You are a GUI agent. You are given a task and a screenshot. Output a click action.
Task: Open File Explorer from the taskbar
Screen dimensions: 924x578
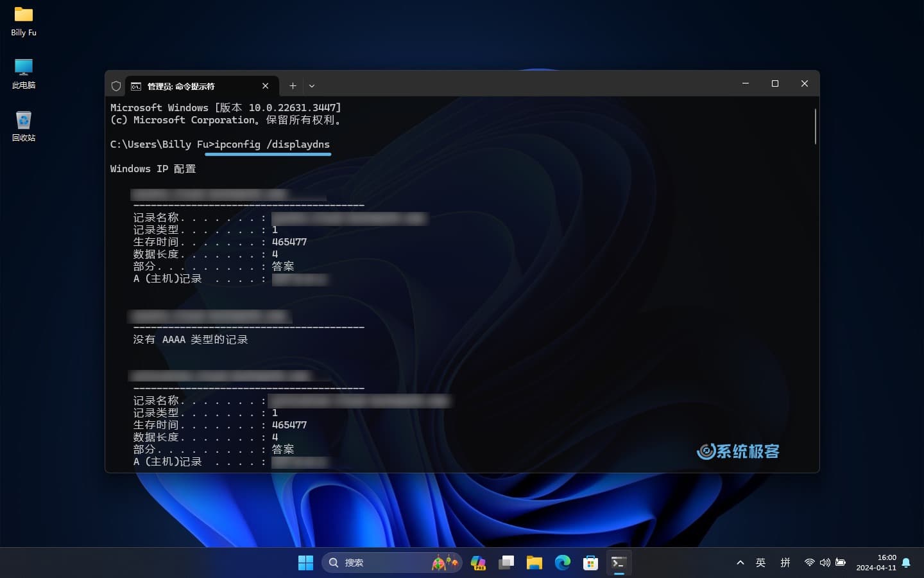pyautogui.click(x=535, y=563)
